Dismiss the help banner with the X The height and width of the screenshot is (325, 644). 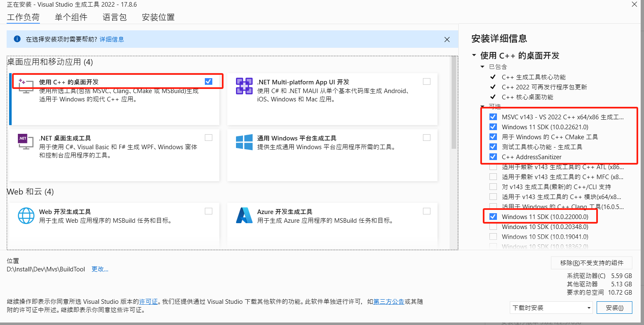click(x=447, y=39)
